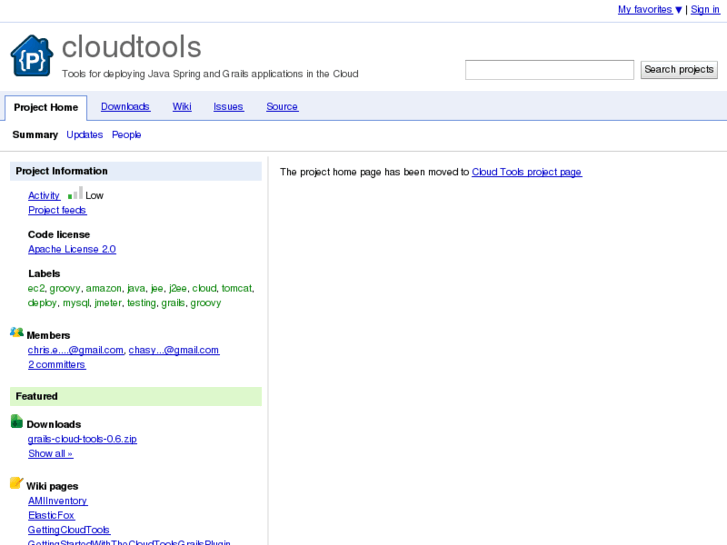Click the Members people icon

click(x=17, y=332)
